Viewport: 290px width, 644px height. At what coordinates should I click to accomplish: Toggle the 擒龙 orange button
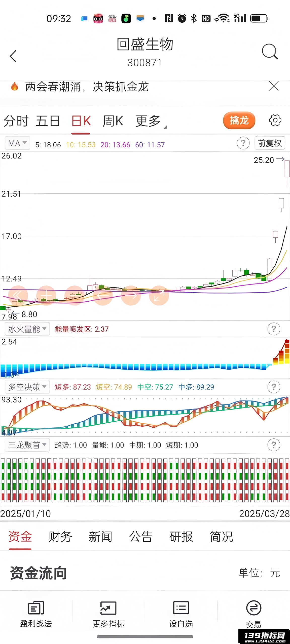[x=239, y=120]
